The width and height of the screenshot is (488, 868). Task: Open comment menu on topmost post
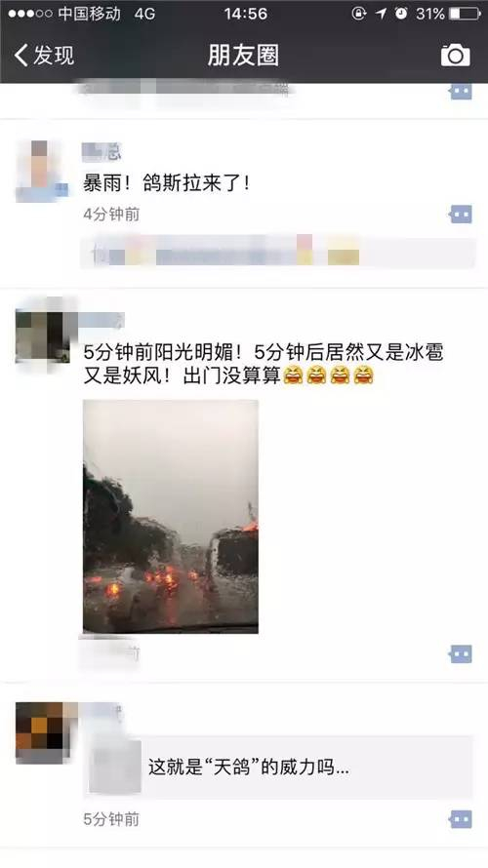point(461,92)
